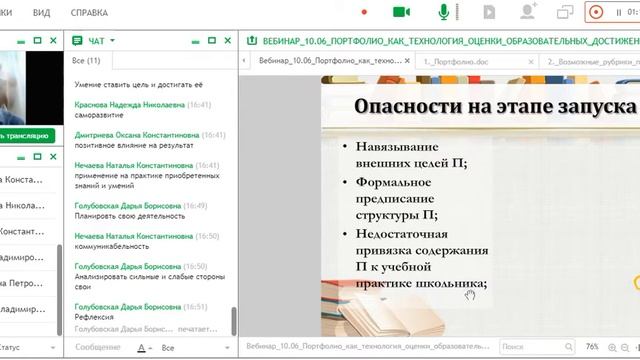Minimize the participants panel

point(21,158)
